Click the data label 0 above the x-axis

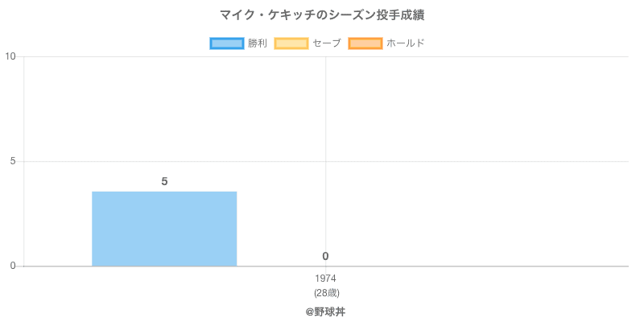click(x=325, y=256)
